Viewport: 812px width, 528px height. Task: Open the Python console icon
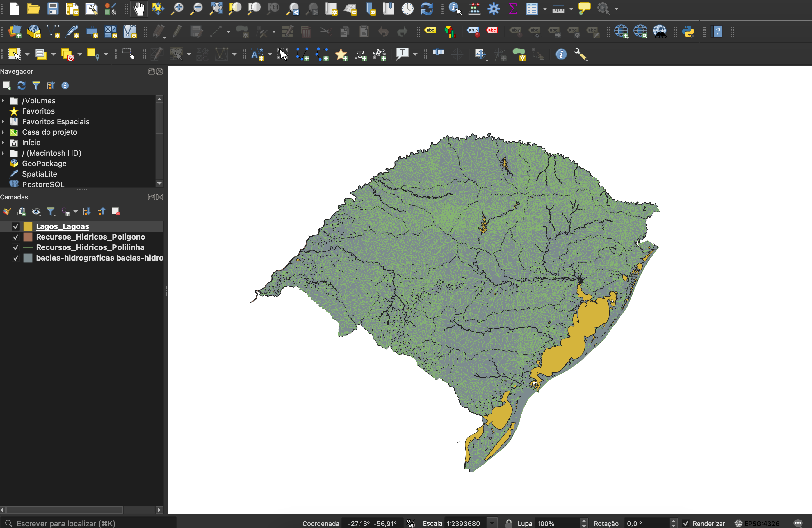point(688,32)
